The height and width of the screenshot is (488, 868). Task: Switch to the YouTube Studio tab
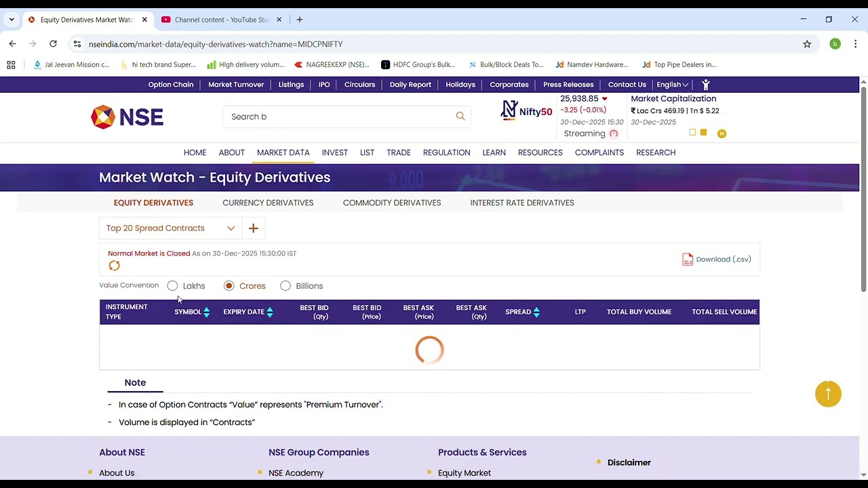[x=221, y=20]
